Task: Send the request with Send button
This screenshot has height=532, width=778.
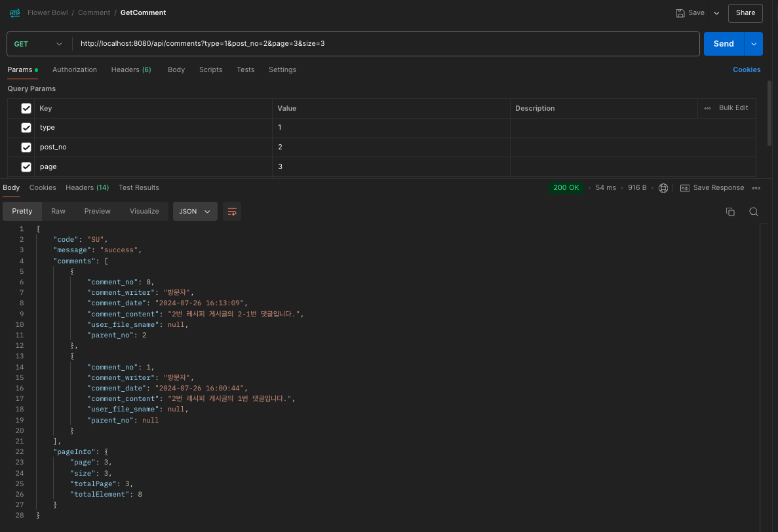Action: (724, 44)
